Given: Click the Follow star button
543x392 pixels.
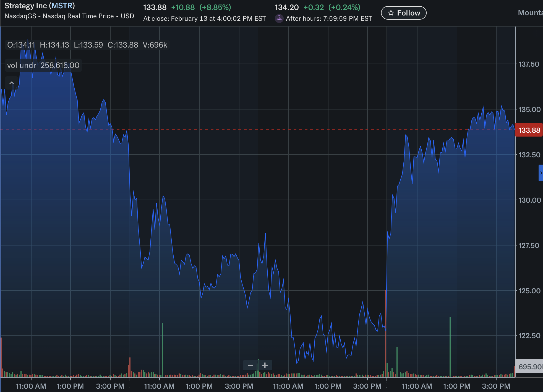Looking at the screenshot, I should pos(403,13).
